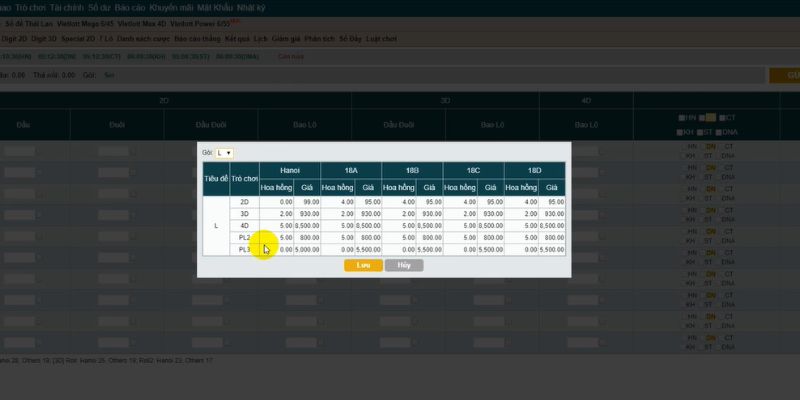800x400 pixels.
Task: Open the Báo cáo top menu
Action: 130,7
